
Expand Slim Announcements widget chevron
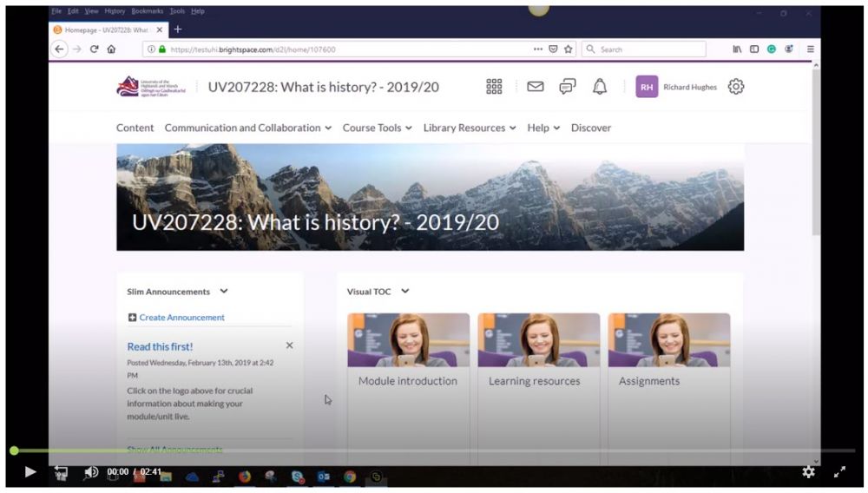click(x=224, y=291)
